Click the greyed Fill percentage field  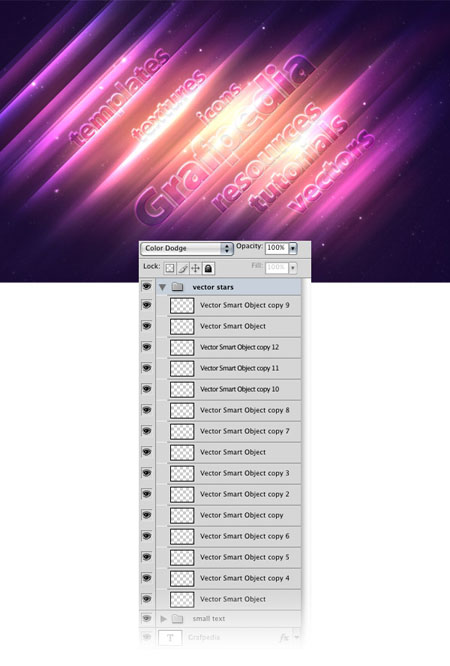[276, 268]
